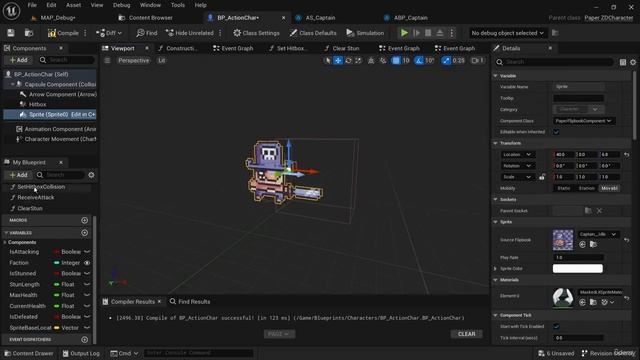Screen dimensions: 640x360
Task: Select the ReceiveAttack function
Action: coord(36,198)
